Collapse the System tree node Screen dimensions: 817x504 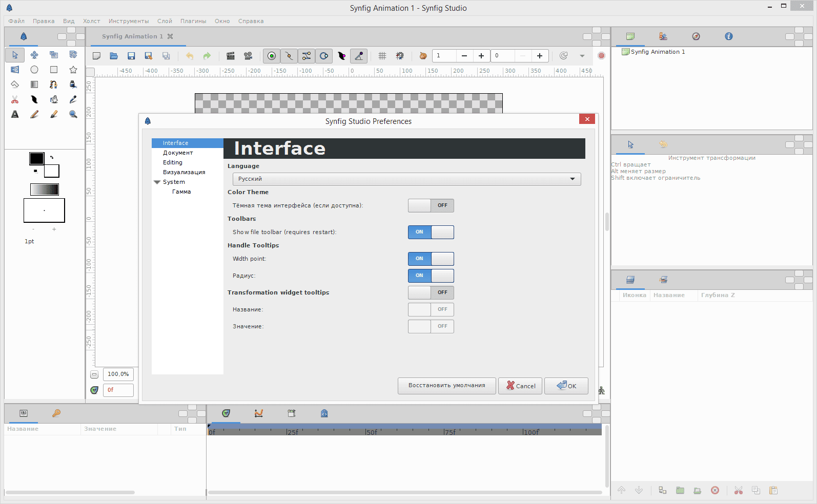(157, 182)
